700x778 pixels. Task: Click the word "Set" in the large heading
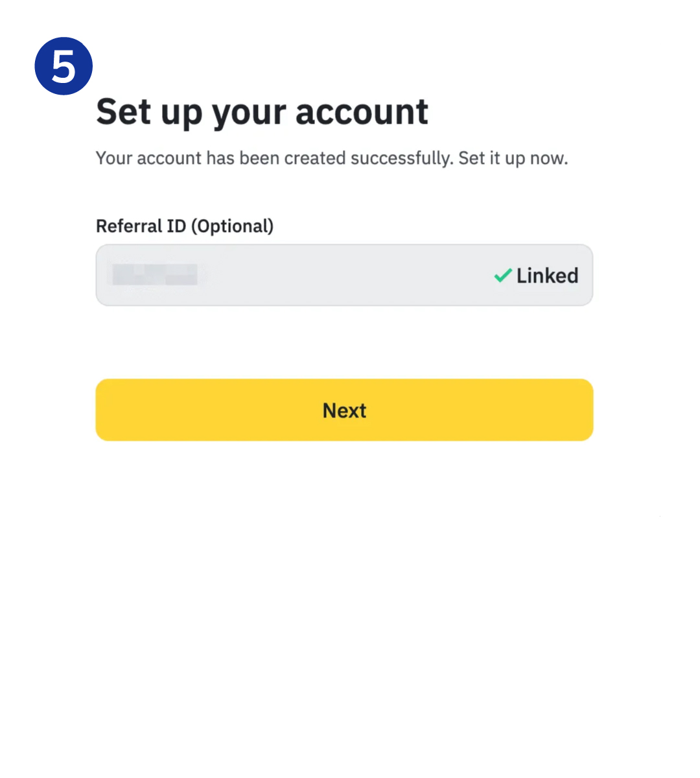pyautogui.click(x=124, y=112)
